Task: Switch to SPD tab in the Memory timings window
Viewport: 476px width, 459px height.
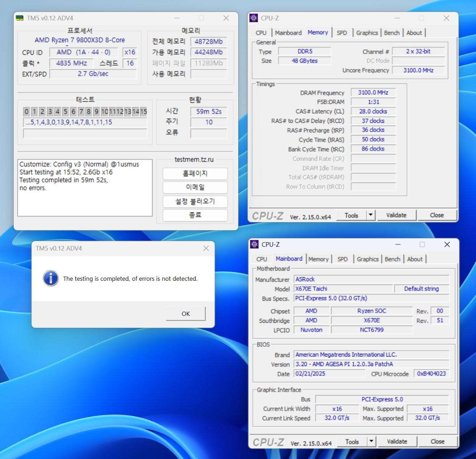Action: tap(342, 33)
